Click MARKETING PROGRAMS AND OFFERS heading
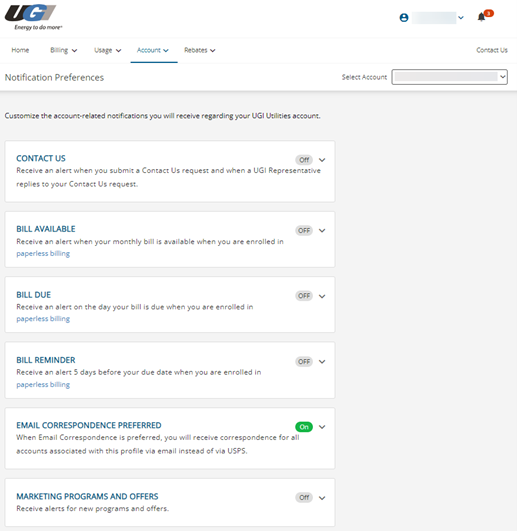Viewport: 517px width, 531px height. 87,496
